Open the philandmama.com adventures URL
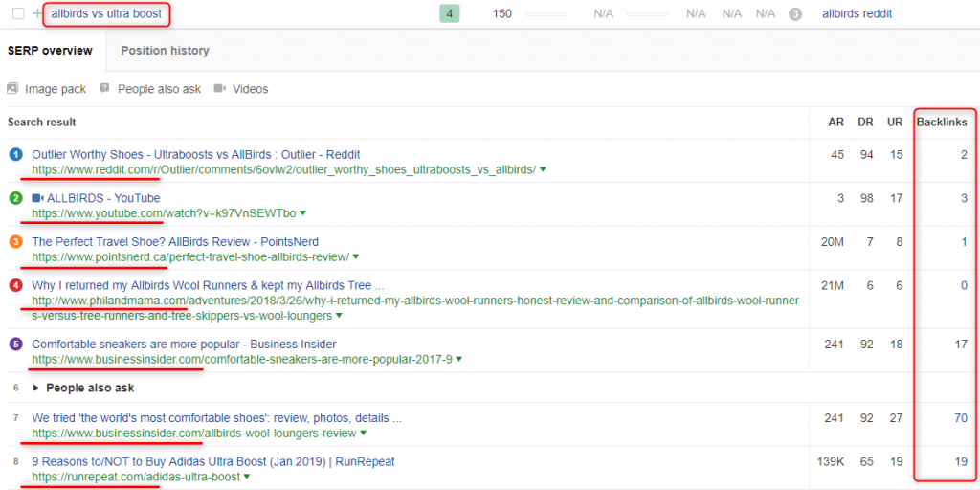This screenshot has width=980, height=490. point(415,309)
